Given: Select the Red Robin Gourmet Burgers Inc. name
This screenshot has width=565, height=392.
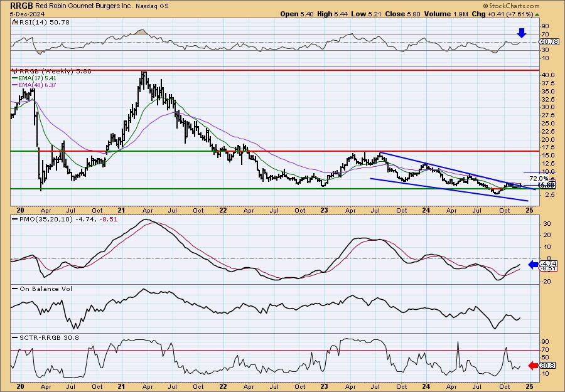Looking at the screenshot, I should point(84,6).
